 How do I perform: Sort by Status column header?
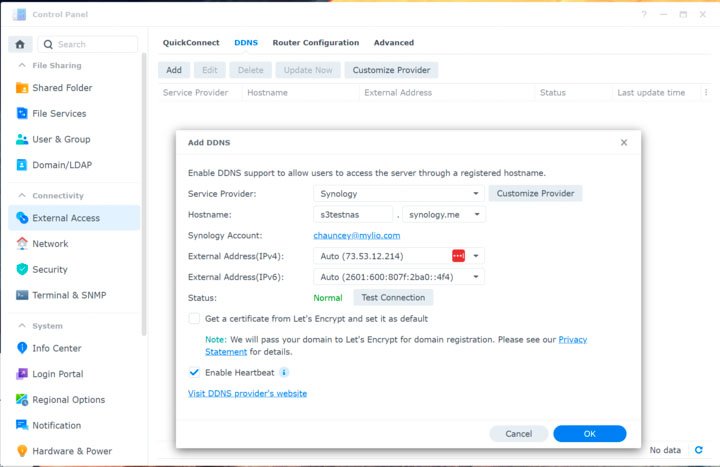click(x=553, y=93)
